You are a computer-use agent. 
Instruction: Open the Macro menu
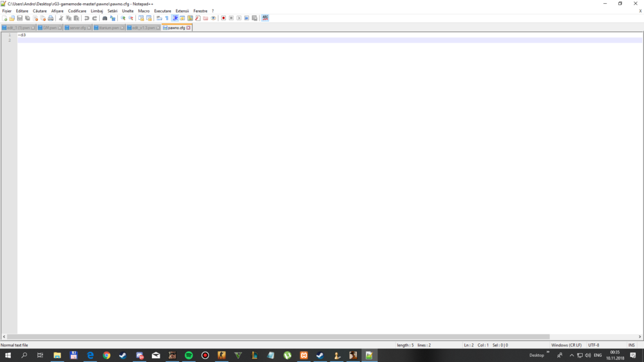144,11
